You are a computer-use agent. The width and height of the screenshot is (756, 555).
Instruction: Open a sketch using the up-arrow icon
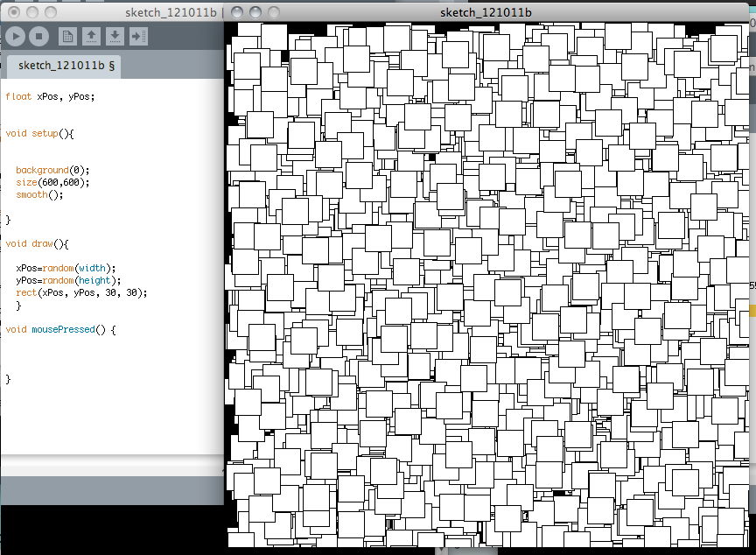pos(91,36)
